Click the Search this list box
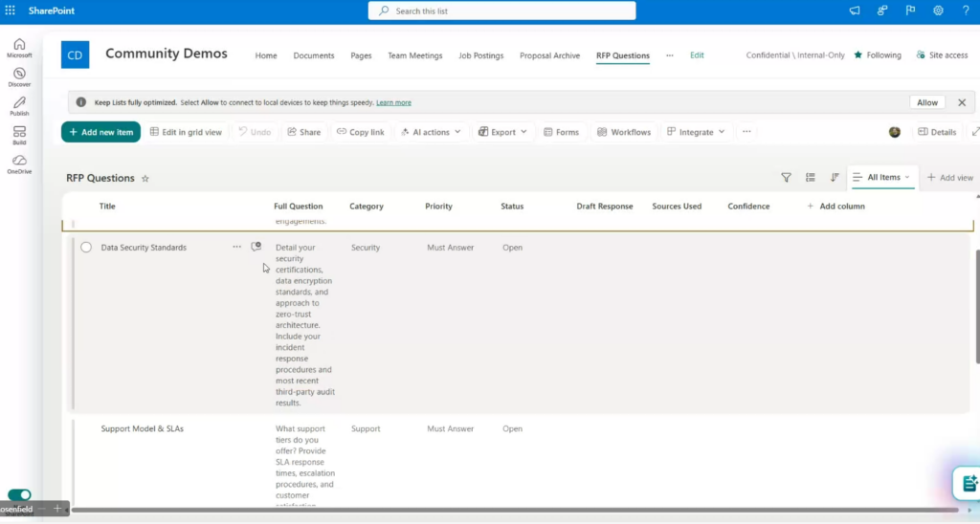This screenshot has width=980, height=524. point(501,11)
